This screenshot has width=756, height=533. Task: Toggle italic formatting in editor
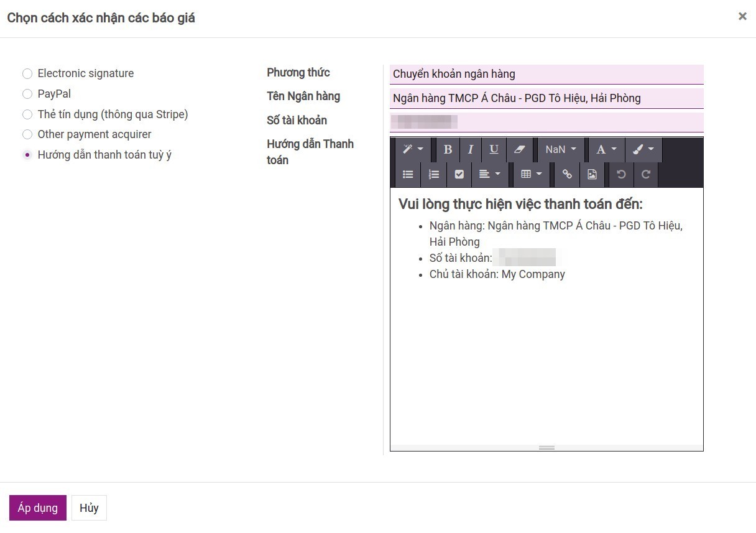click(x=471, y=149)
